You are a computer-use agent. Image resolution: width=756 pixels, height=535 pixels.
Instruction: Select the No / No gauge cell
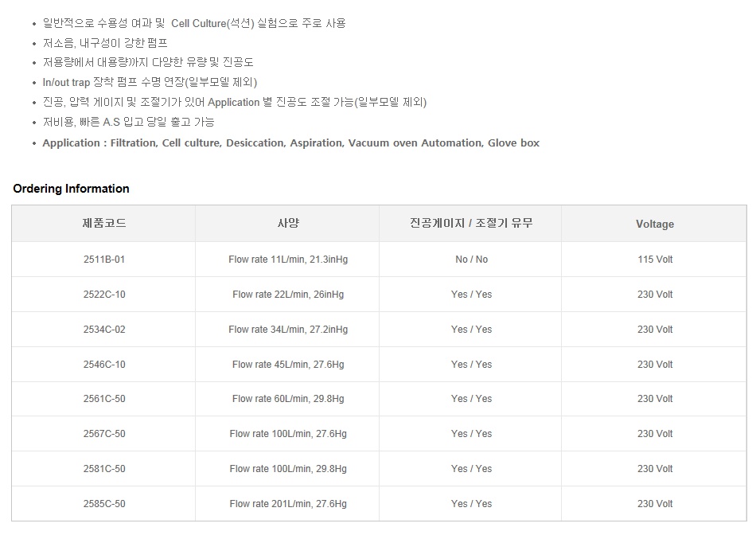click(x=471, y=260)
